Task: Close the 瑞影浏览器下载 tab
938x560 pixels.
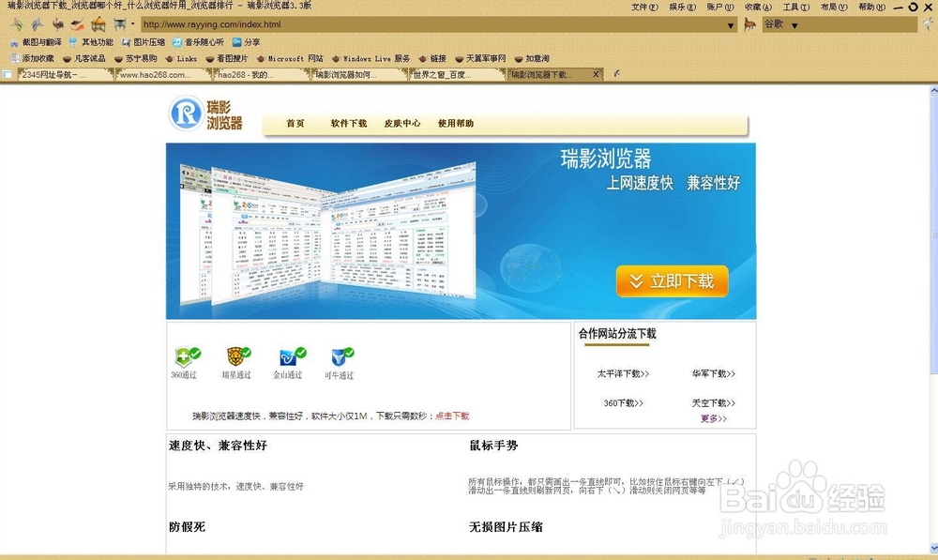Action: click(x=596, y=74)
